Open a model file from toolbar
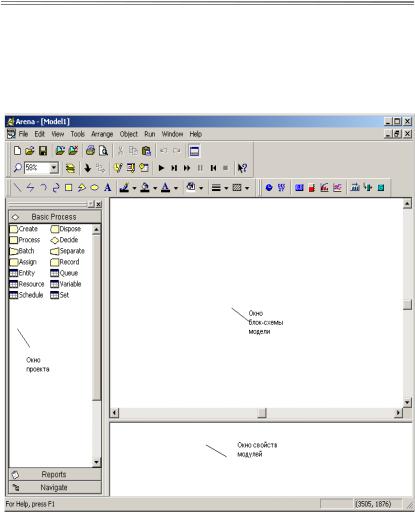Screen dimensions: 415x512 point(30,151)
